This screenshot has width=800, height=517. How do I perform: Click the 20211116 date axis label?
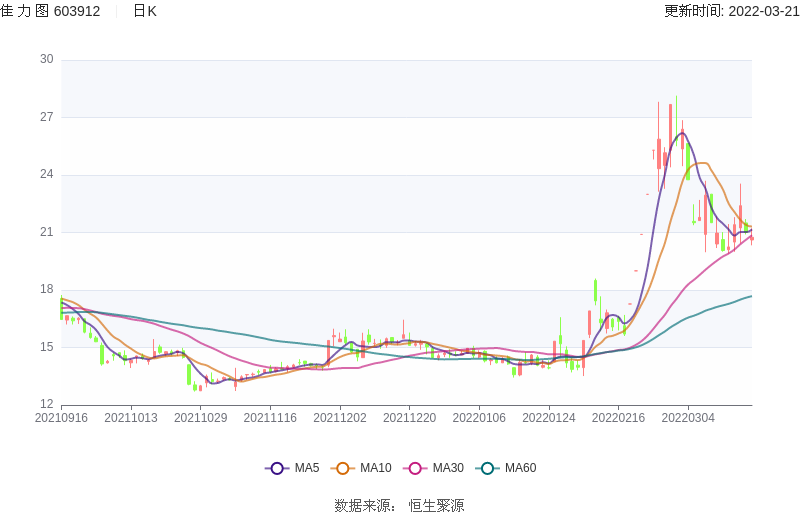270,418
